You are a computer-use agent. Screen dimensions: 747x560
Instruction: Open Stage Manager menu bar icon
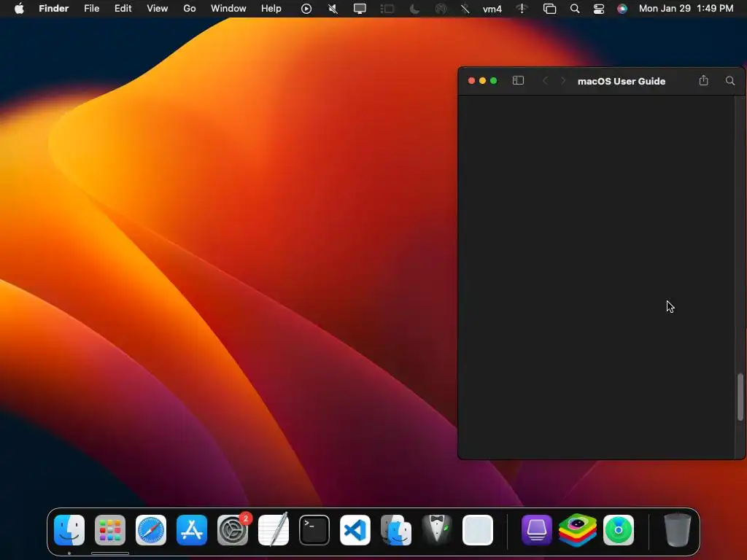(x=387, y=9)
